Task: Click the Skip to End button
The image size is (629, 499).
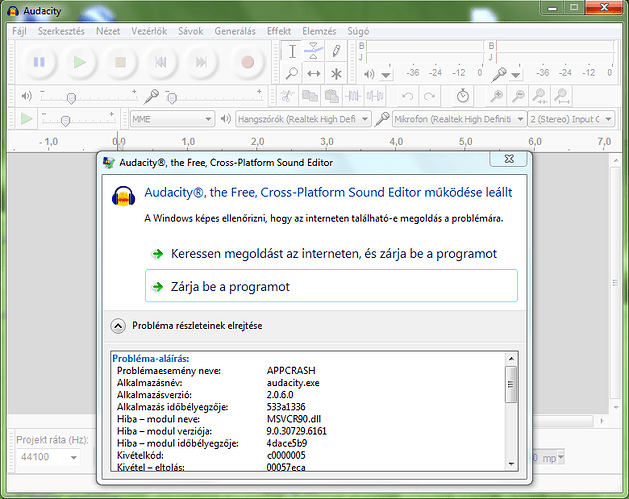Action: 202,62
